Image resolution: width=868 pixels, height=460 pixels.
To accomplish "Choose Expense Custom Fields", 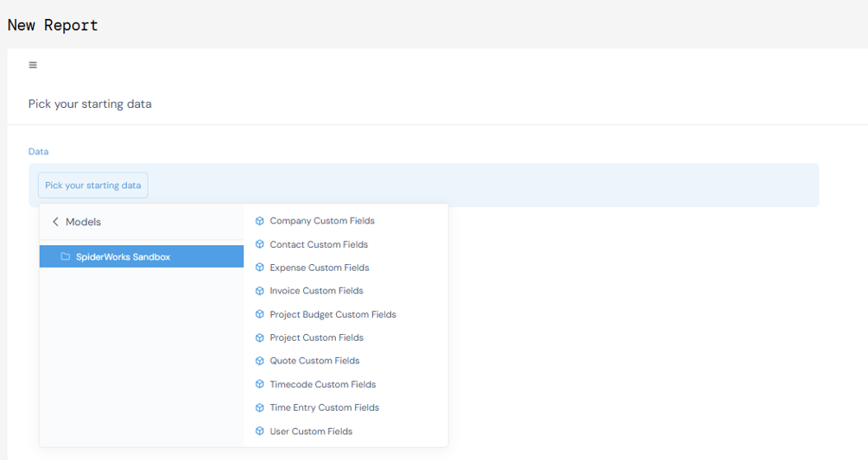I will pos(320,268).
